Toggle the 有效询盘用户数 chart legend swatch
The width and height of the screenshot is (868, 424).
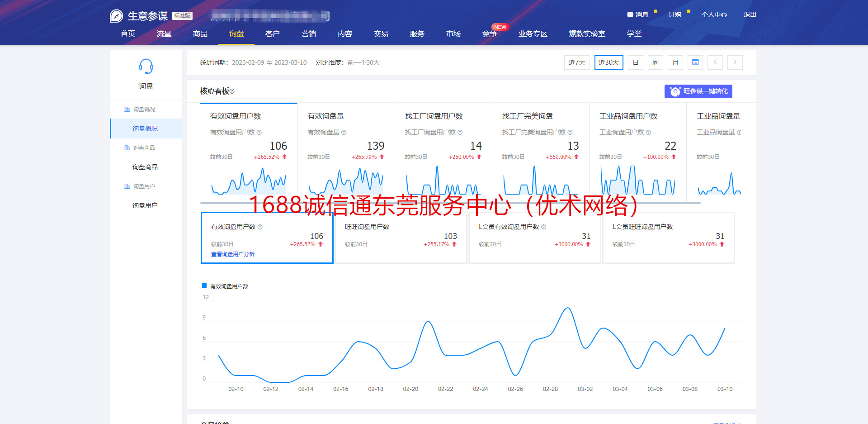click(x=204, y=286)
